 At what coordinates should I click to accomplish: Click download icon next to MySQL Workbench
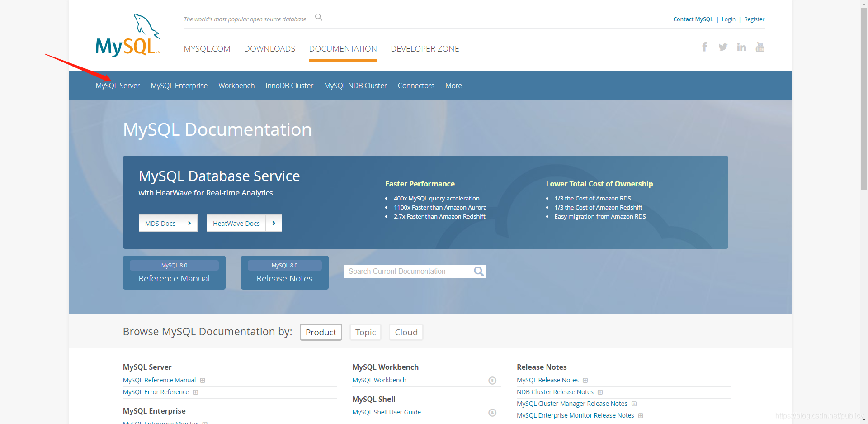pyautogui.click(x=492, y=381)
